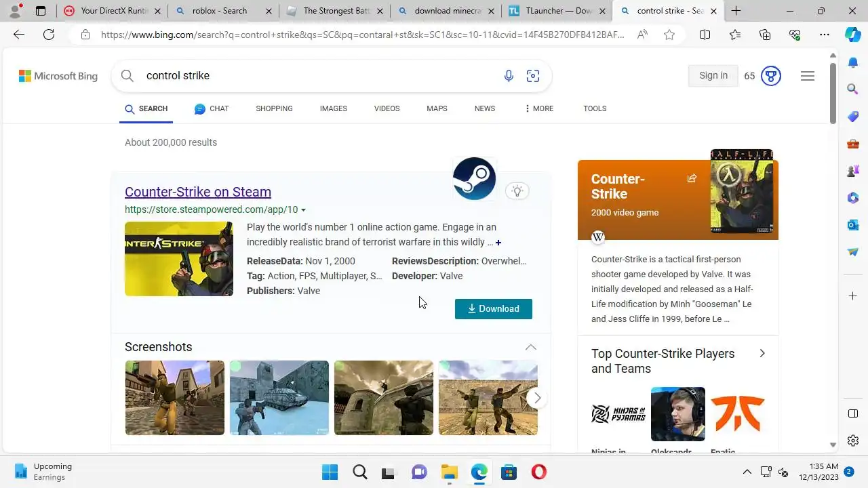Viewport: 868px width, 488px height.
Task: Click the Half-Life cover image
Action: pos(742,192)
